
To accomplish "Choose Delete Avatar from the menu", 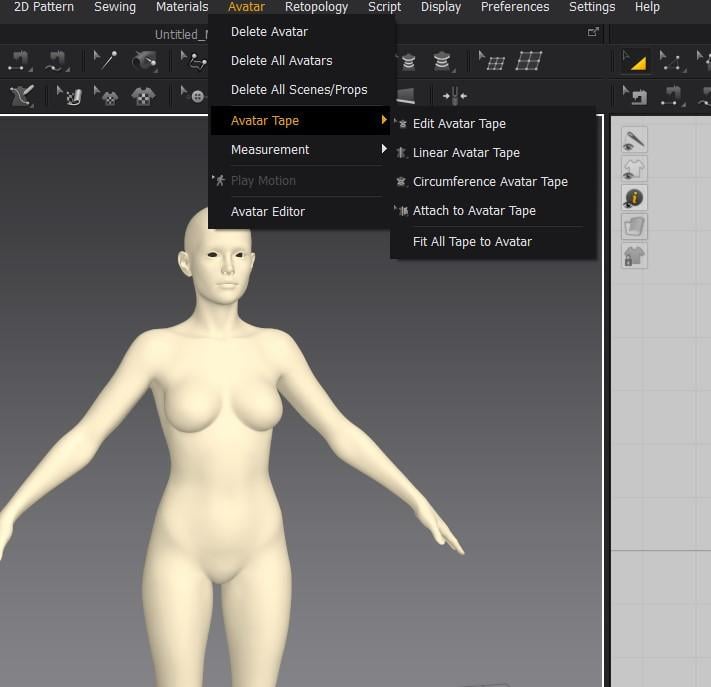I will pyautogui.click(x=299, y=32).
